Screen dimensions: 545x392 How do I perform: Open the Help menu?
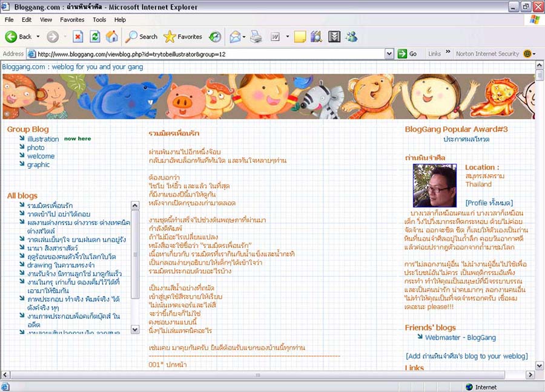coord(120,20)
